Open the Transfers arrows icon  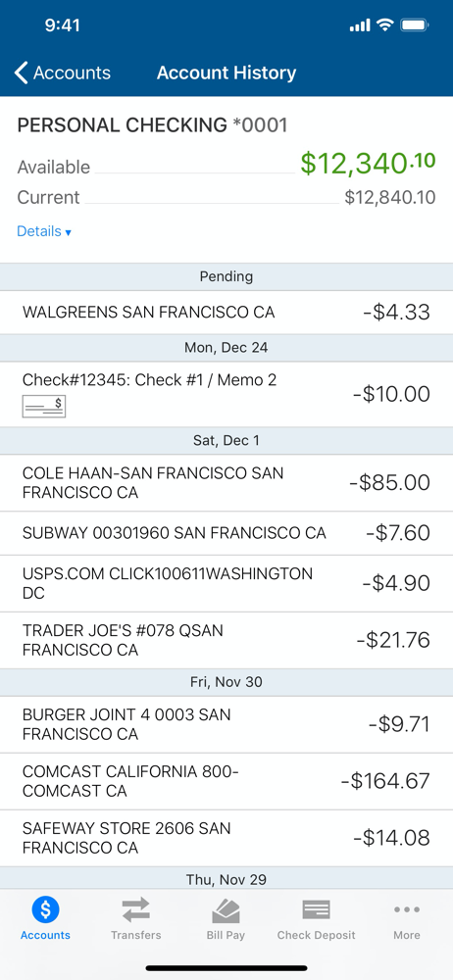click(x=135, y=910)
